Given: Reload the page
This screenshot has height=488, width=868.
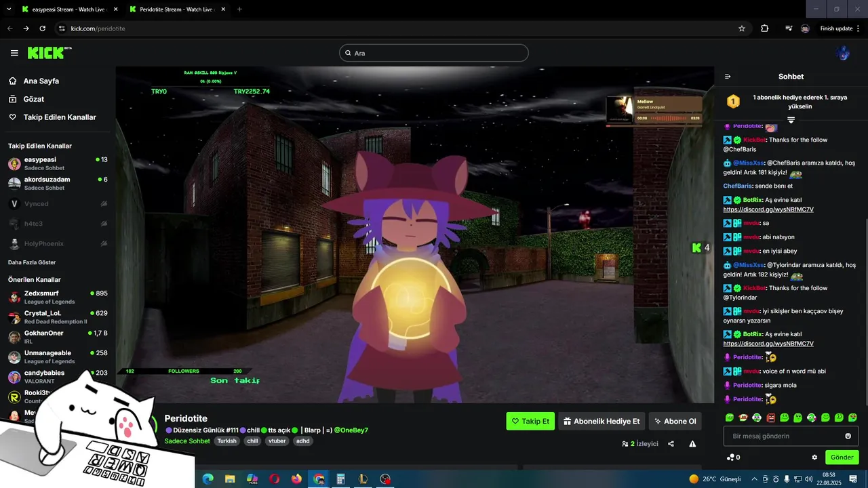Looking at the screenshot, I should point(42,28).
